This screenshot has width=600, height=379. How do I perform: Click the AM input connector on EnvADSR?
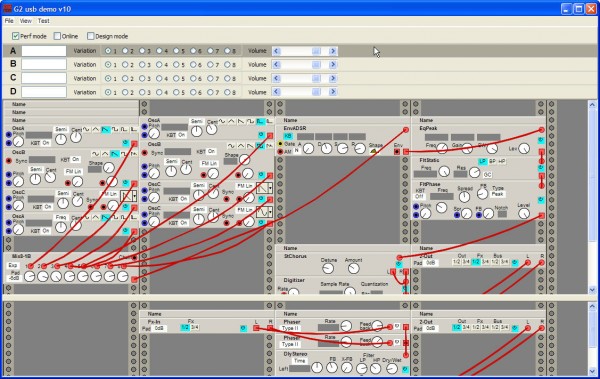click(x=280, y=152)
